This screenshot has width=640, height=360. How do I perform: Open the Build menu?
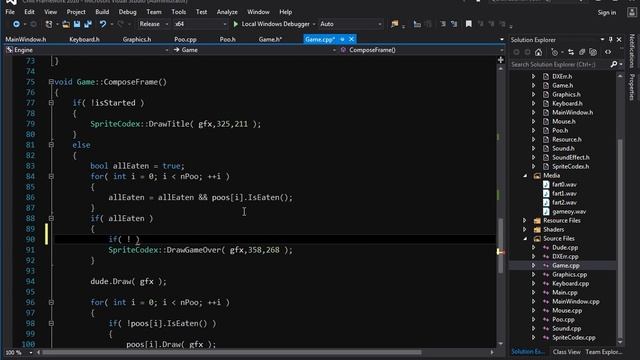[102, 12]
